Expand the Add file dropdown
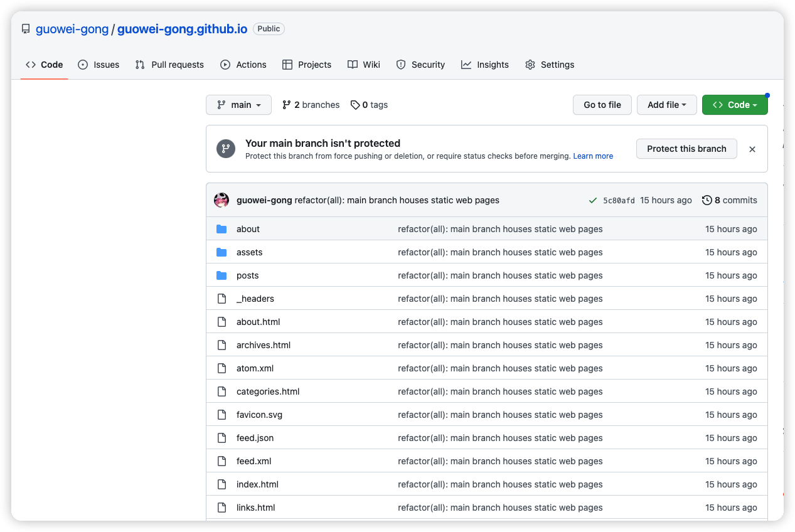The height and width of the screenshot is (532, 795). tap(666, 105)
